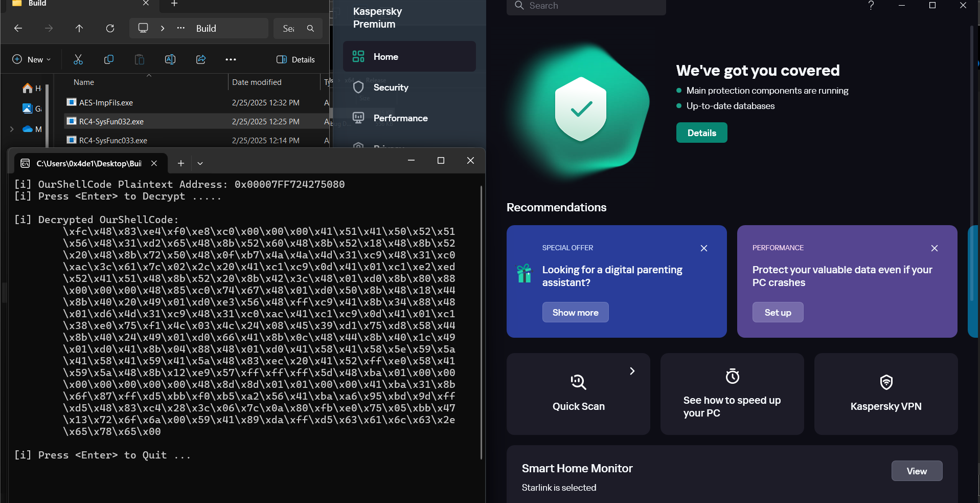Click the Search box in the Explorer Build window

(x=298, y=29)
